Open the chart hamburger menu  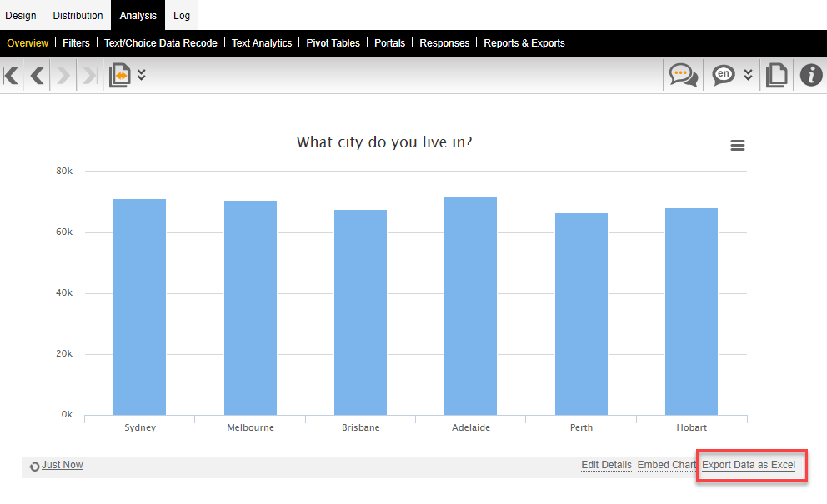click(x=737, y=145)
